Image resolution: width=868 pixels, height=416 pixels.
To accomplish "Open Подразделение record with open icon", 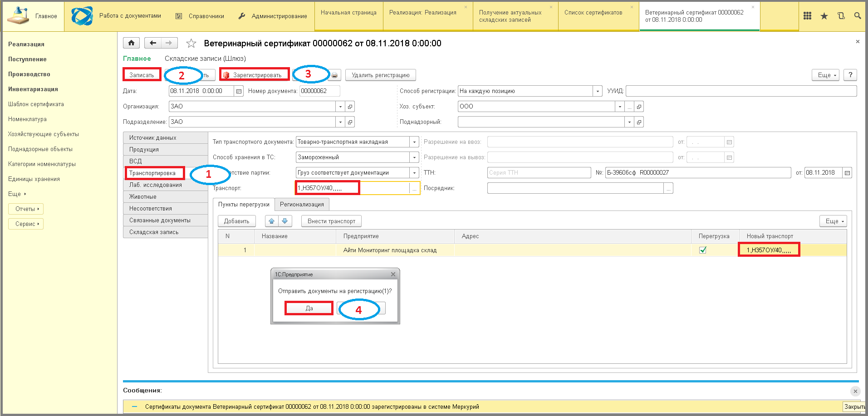I will tap(350, 122).
